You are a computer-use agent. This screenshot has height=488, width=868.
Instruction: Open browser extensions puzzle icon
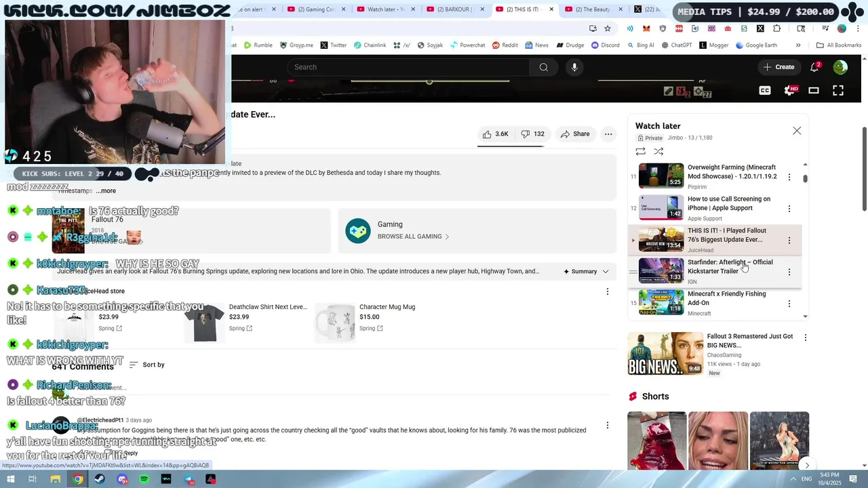[x=776, y=28]
